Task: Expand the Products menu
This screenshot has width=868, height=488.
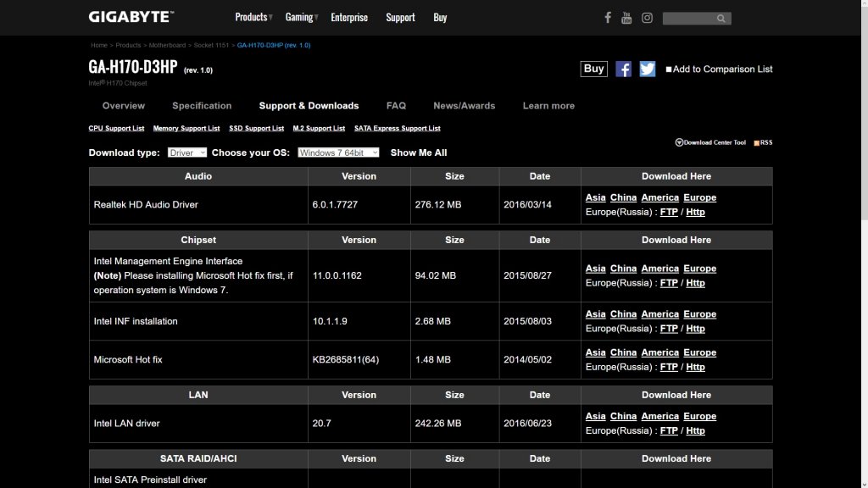Action: pos(253,17)
